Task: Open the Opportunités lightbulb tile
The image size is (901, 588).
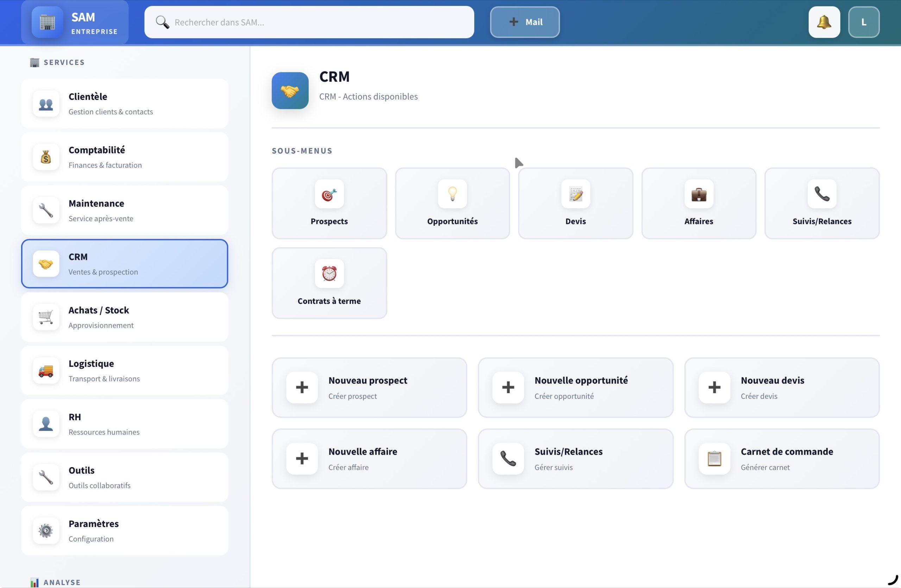Action: click(452, 203)
